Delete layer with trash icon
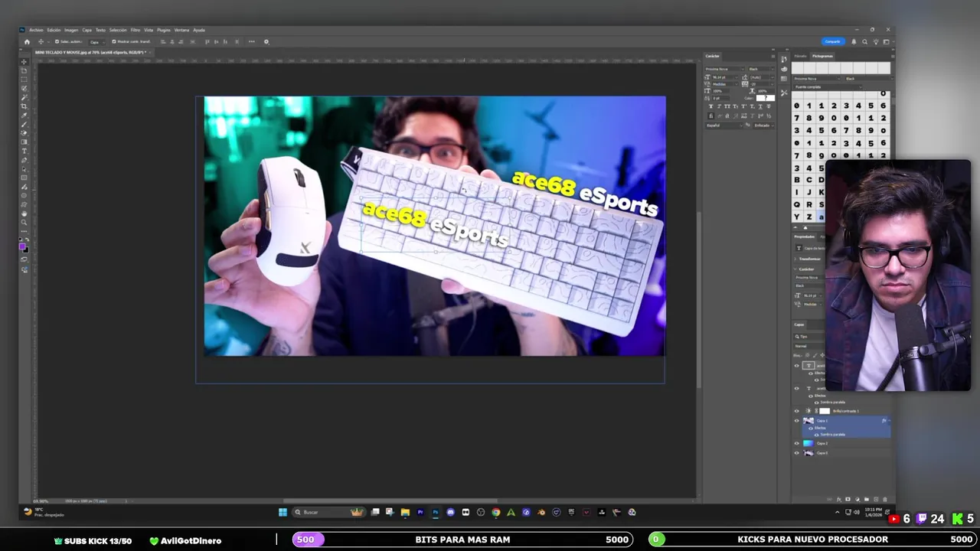Screen dimensions: 980x551 (x=885, y=499)
